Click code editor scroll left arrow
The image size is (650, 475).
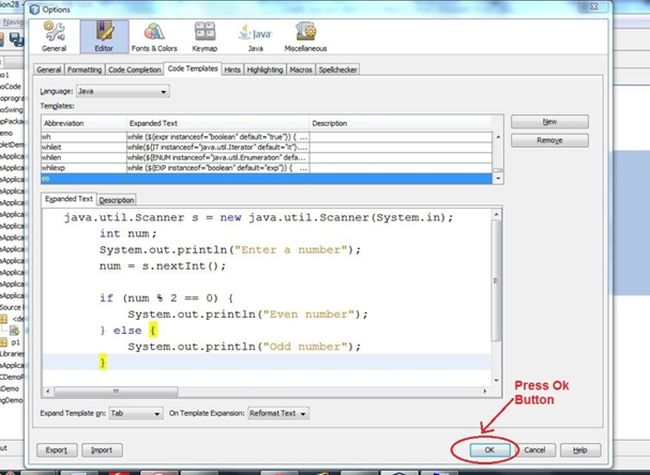pos(48,391)
